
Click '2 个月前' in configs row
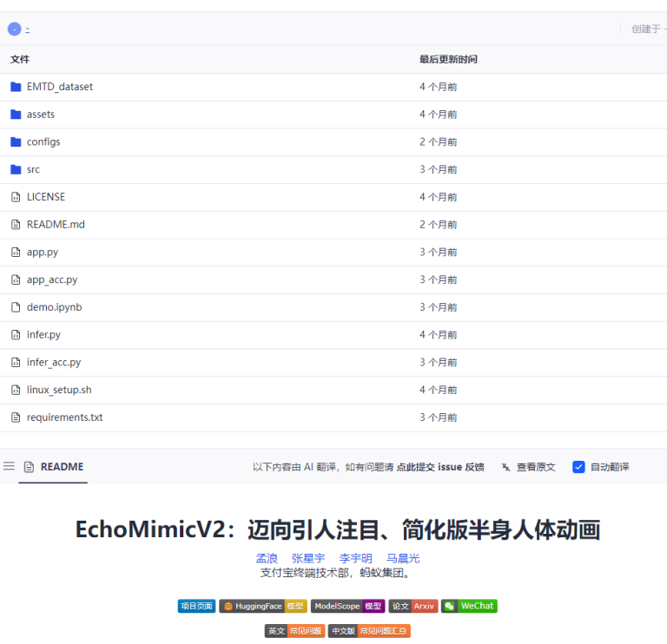(438, 142)
